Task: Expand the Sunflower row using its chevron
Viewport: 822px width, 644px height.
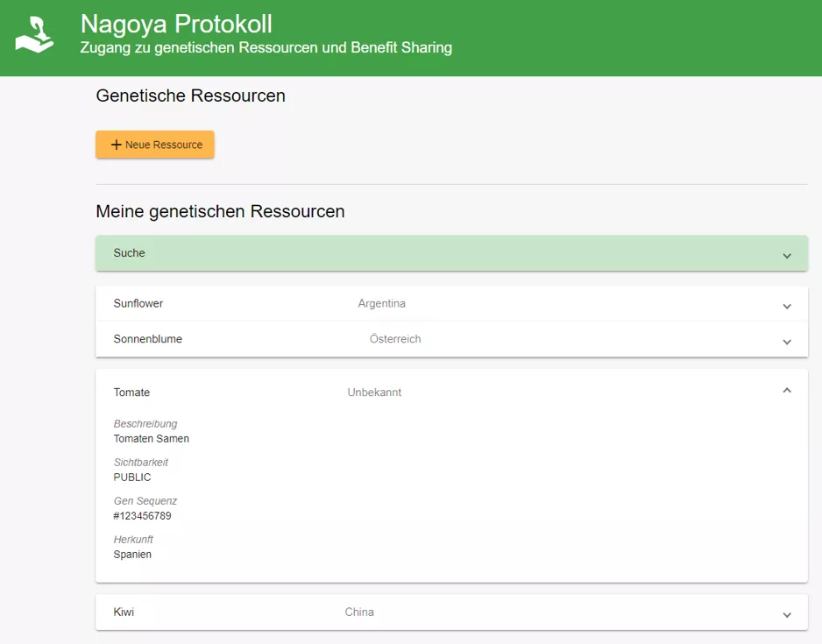Action: click(x=786, y=306)
